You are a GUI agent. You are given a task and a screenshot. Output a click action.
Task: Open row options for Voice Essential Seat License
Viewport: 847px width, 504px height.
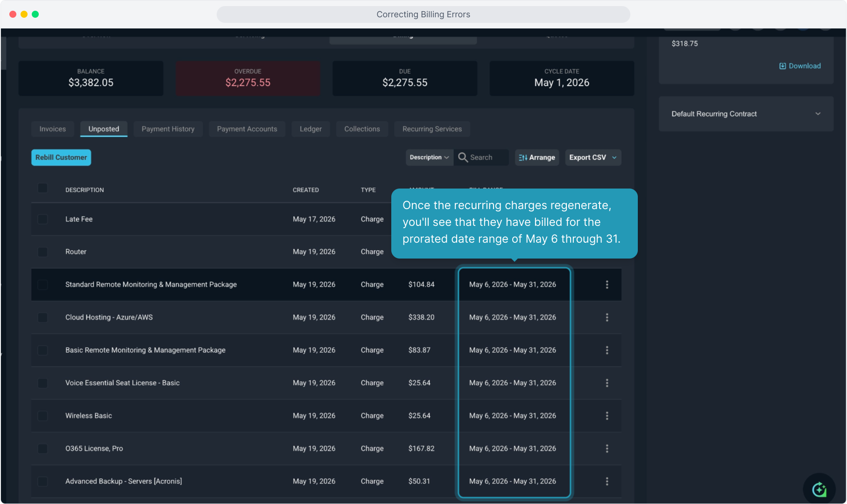pyautogui.click(x=607, y=383)
